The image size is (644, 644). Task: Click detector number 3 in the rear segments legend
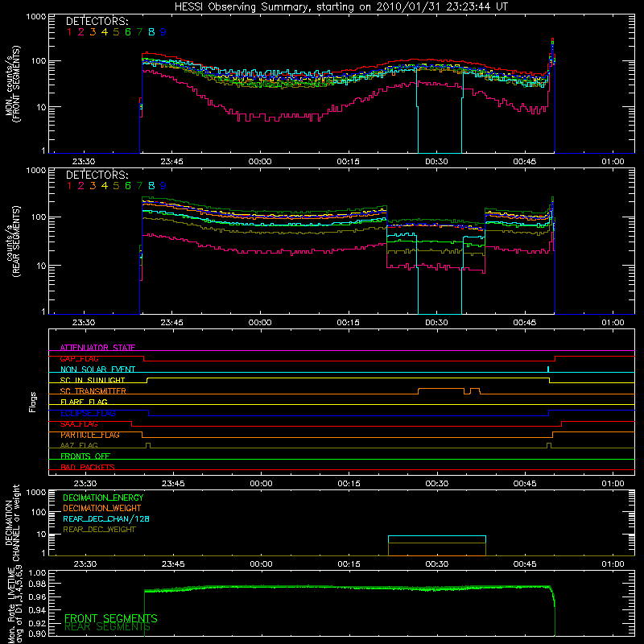pyautogui.click(x=93, y=186)
